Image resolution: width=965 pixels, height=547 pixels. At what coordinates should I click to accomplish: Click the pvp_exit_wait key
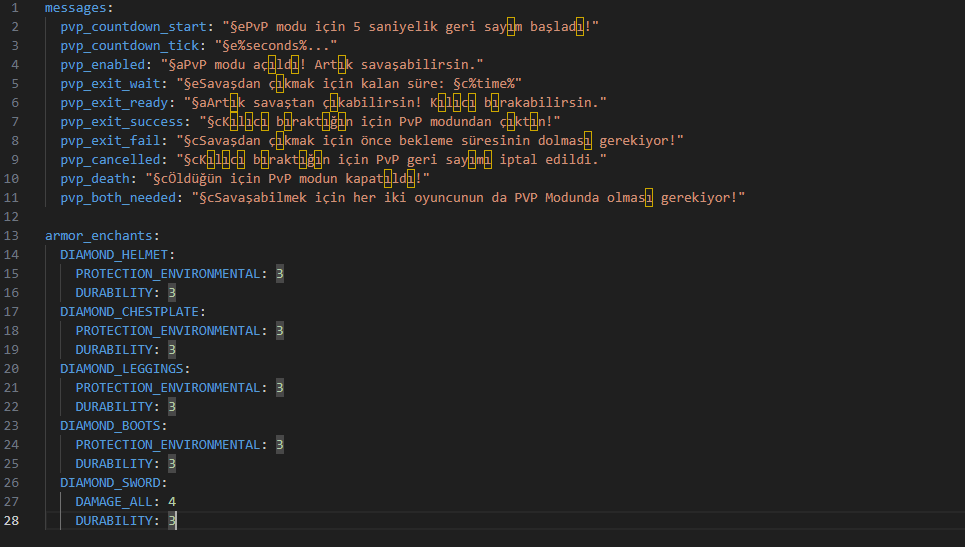click(x=110, y=83)
